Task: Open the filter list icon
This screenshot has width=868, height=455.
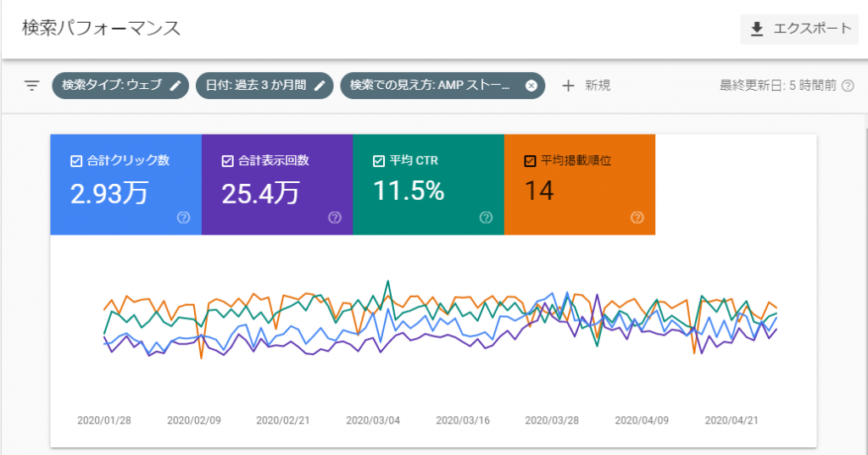Action: coord(32,86)
